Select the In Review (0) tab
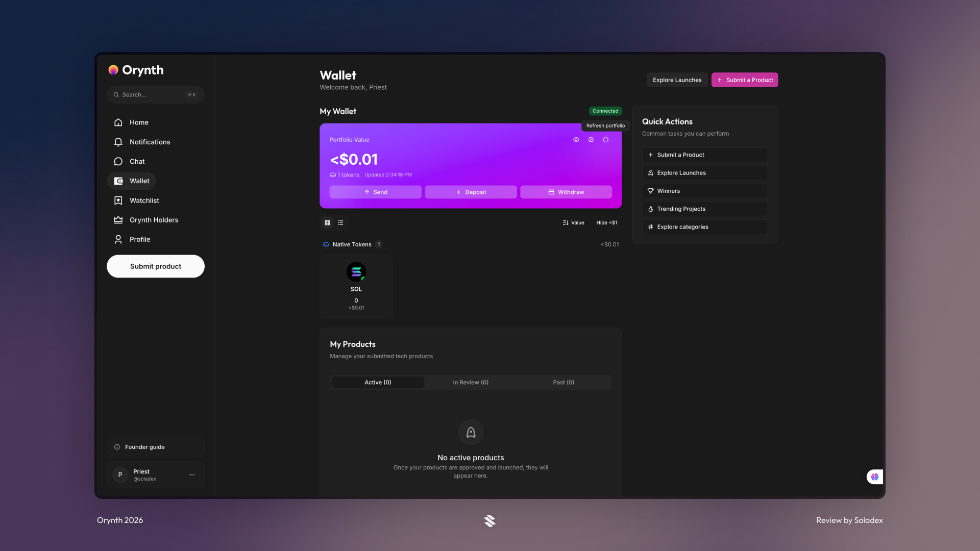The width and height of the screenshot is (980, 551). tap(470, 383)
